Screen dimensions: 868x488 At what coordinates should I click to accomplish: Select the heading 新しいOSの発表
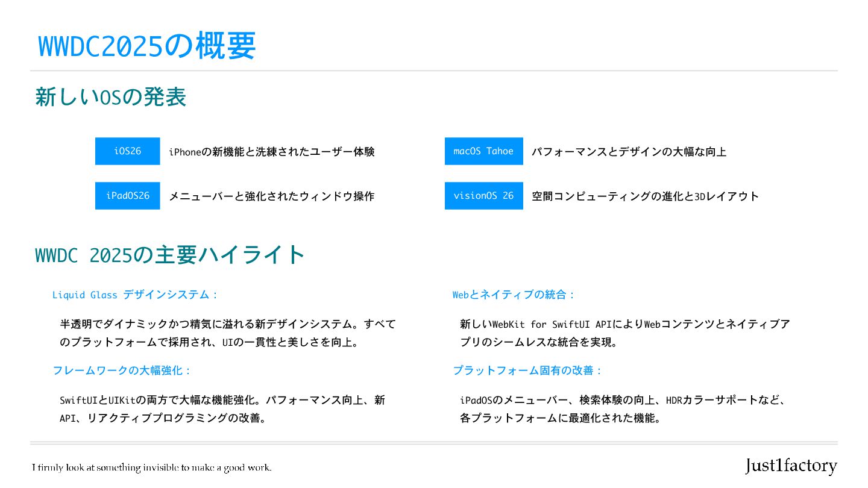(x=110, y=97)
